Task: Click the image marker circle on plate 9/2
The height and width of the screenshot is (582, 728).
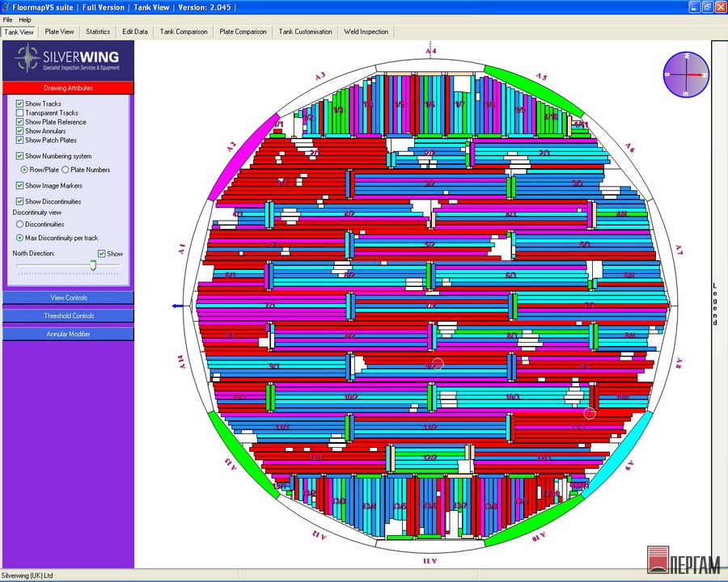Action: [438, 364]
